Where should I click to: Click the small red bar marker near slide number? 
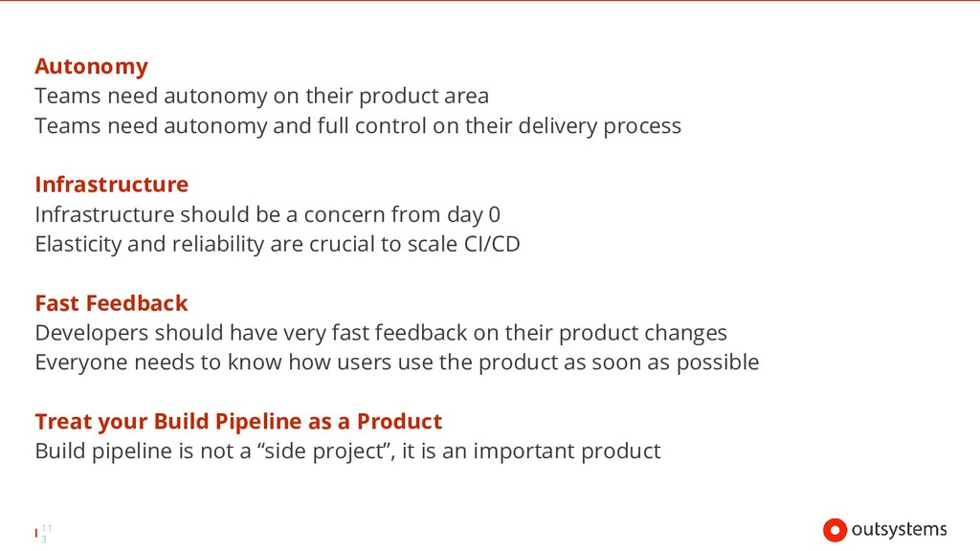36,533
